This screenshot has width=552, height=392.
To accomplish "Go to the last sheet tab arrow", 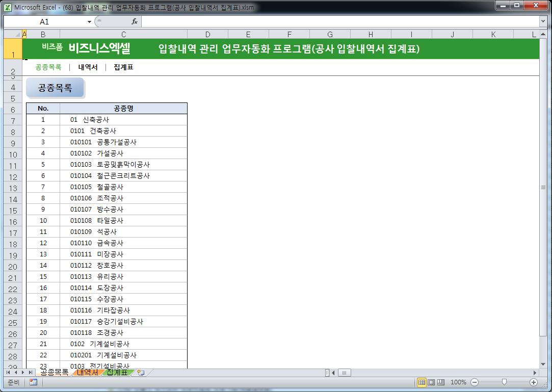I will click(x=30, y=372).
